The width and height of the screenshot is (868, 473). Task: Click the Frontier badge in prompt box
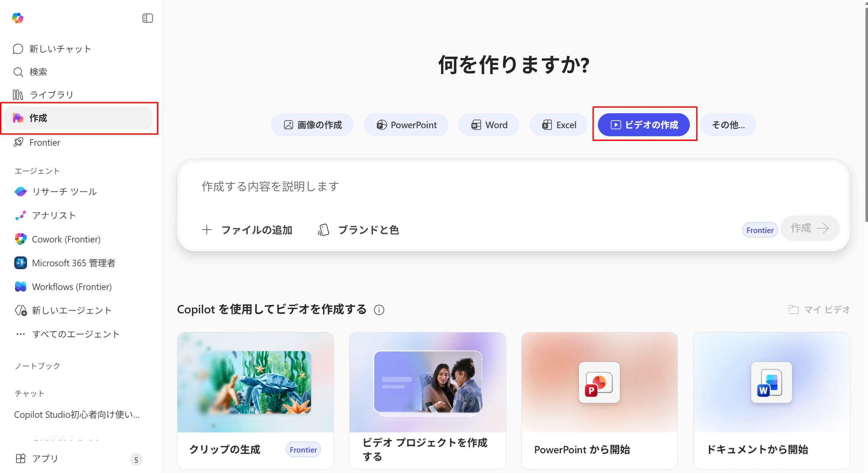(x=760, y=230)
